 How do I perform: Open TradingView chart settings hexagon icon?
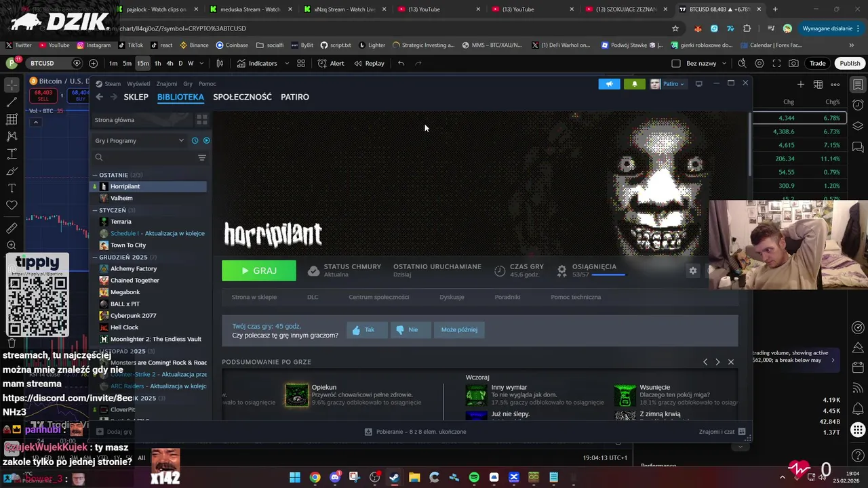pos(759,63)
